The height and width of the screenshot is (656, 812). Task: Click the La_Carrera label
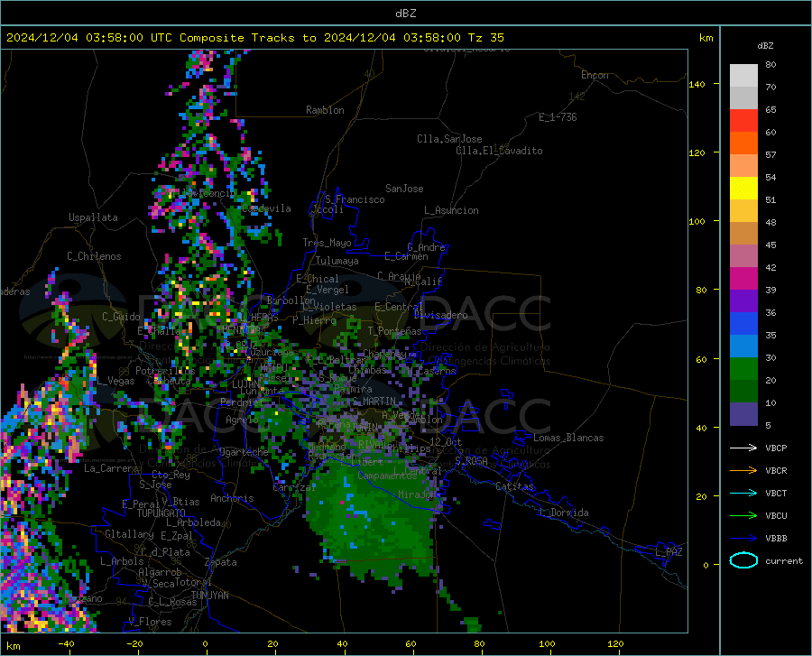click(111, 468)
